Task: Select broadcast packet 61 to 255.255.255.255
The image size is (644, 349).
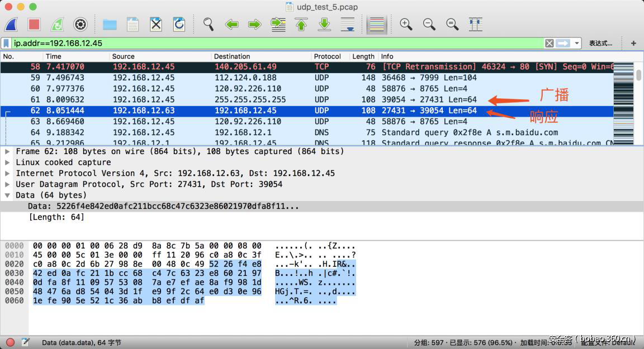Action: click(x=307, y=99)
